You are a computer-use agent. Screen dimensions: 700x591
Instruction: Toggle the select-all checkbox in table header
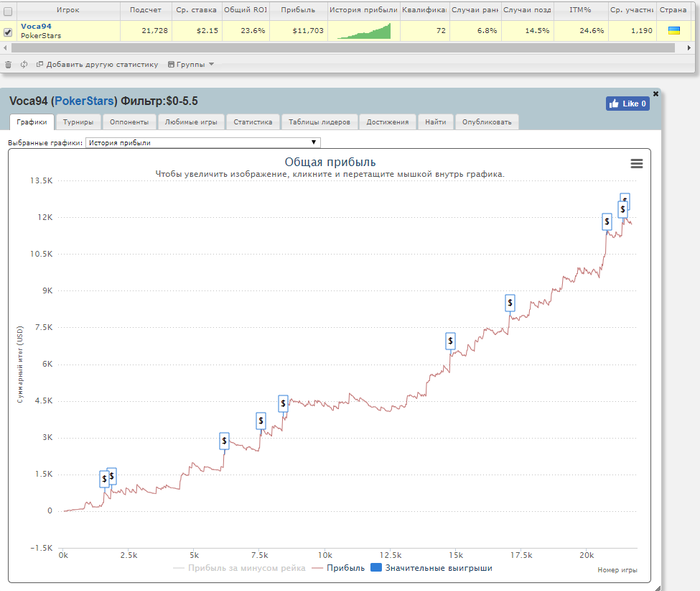8,12
